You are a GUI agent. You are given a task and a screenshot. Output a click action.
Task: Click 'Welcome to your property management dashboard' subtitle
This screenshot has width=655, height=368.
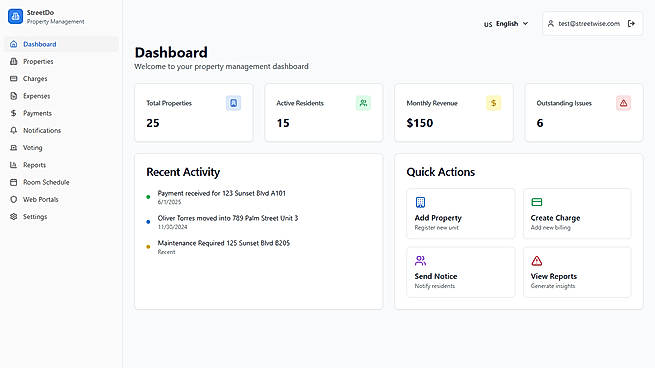[x=221, y=66]
